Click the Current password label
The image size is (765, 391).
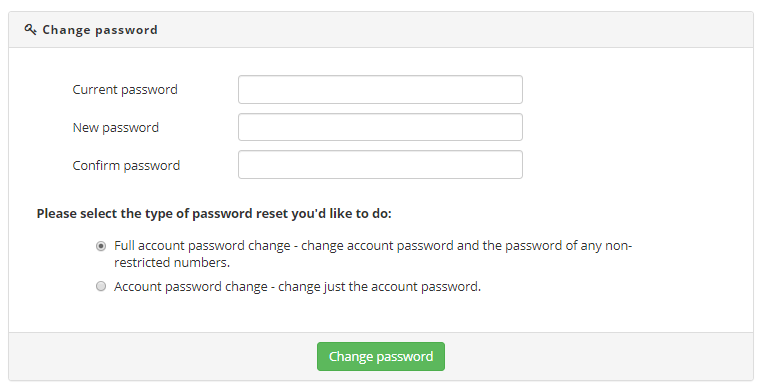tap(125, 90)
